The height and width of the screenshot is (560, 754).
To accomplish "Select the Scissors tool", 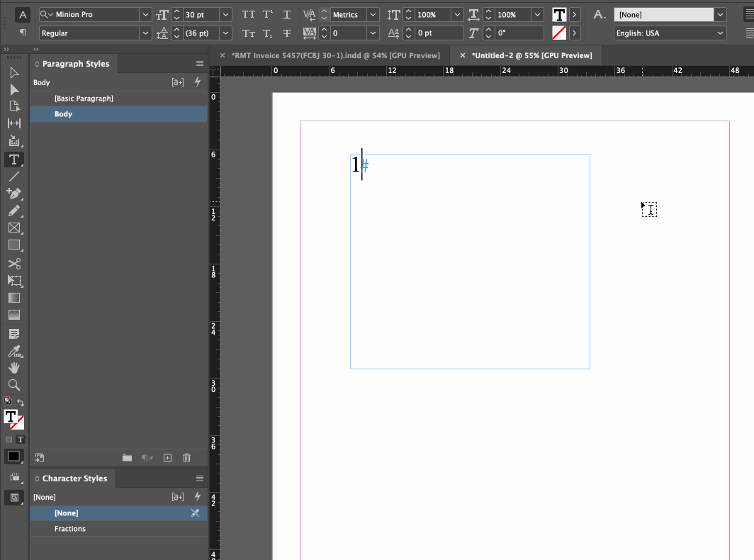I will point(14,263).
